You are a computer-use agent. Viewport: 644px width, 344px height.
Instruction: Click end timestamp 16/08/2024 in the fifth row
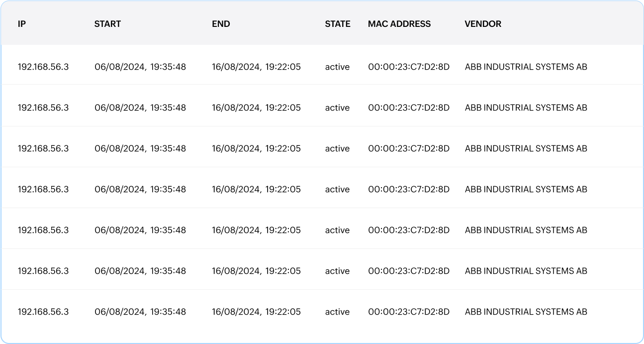coord(256,229)
